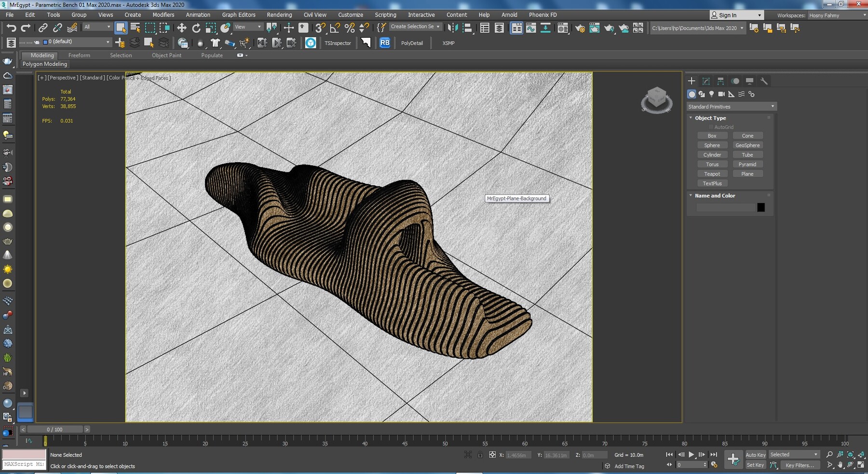Click the Perspective viewport label
Image resolution: width=868 pixels, height=474 pixels.
62,78
